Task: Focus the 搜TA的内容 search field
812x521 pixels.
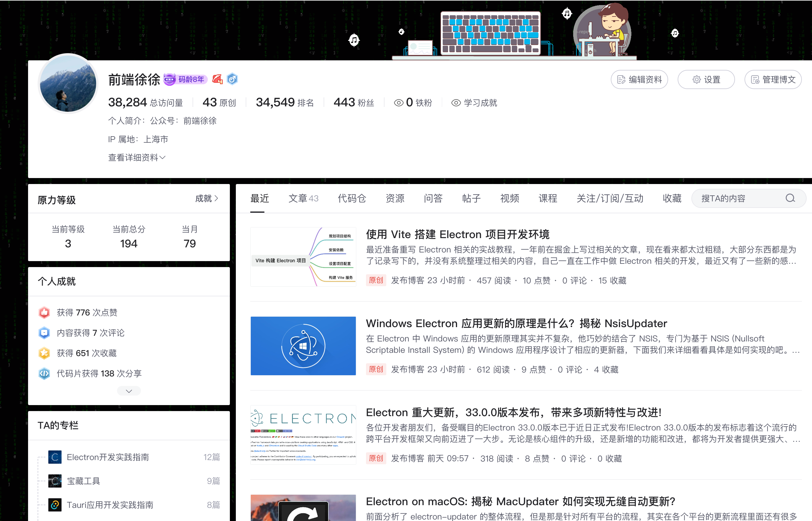Action: tap(748, 199)
